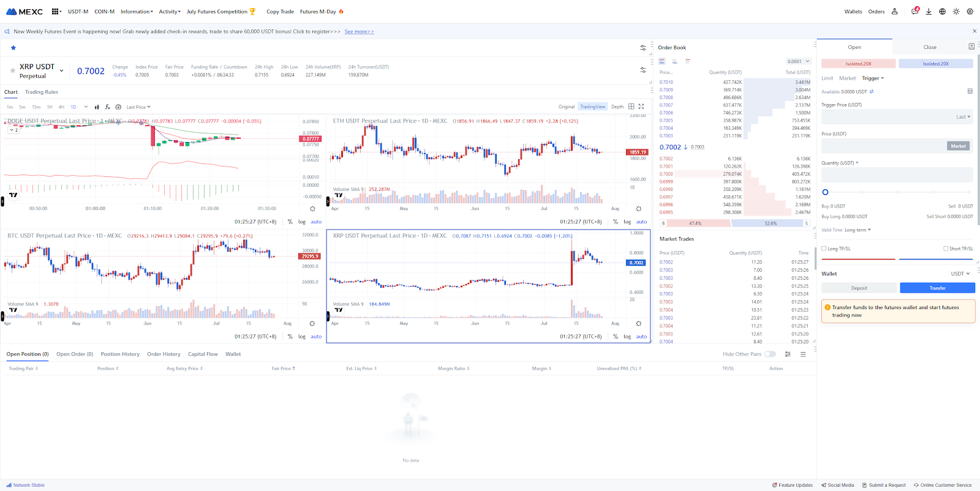The height and width of the screenshot is (491, 980).
Task: Click the Deposit button
Action: 859,288
